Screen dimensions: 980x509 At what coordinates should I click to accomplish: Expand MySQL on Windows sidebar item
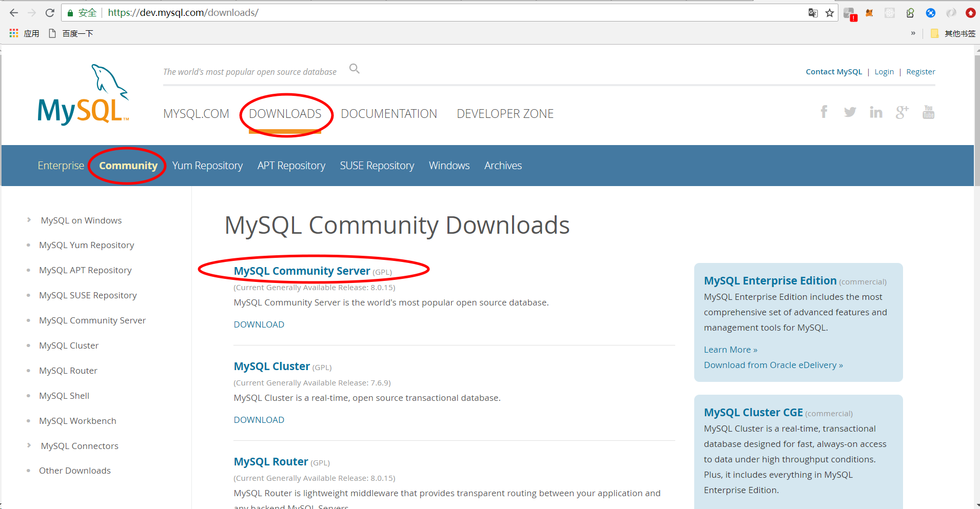click(81, 220)
